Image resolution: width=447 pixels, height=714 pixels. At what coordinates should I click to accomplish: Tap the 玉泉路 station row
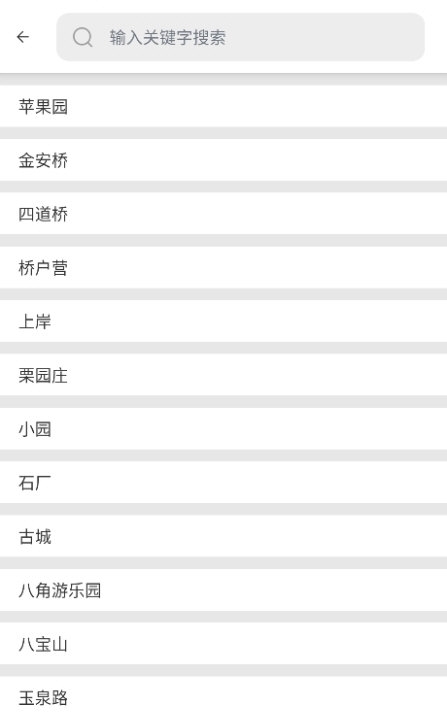pyautogui.click(x=224, y=695)
